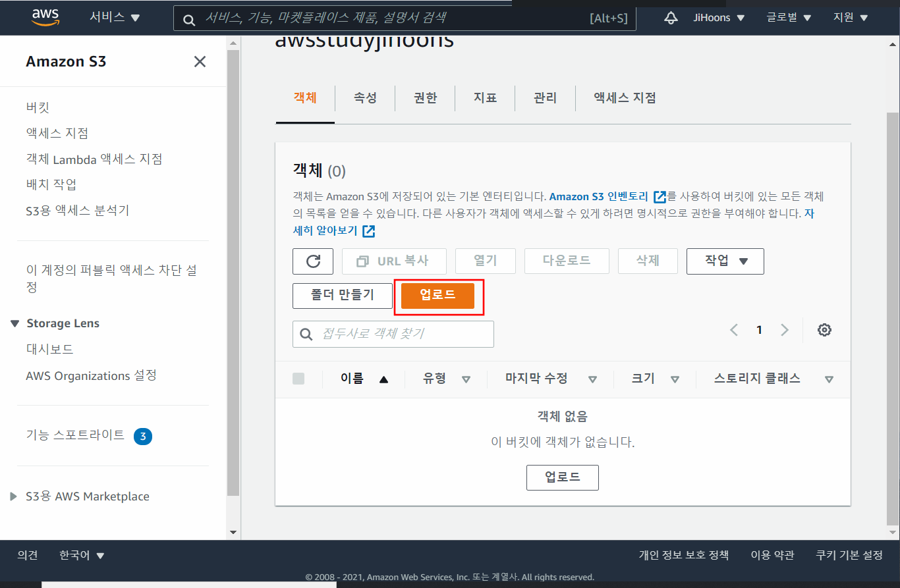Viewport: 900px width, 588px height.
Task: Click the 삭제 button
Action: tap(648, 261)
